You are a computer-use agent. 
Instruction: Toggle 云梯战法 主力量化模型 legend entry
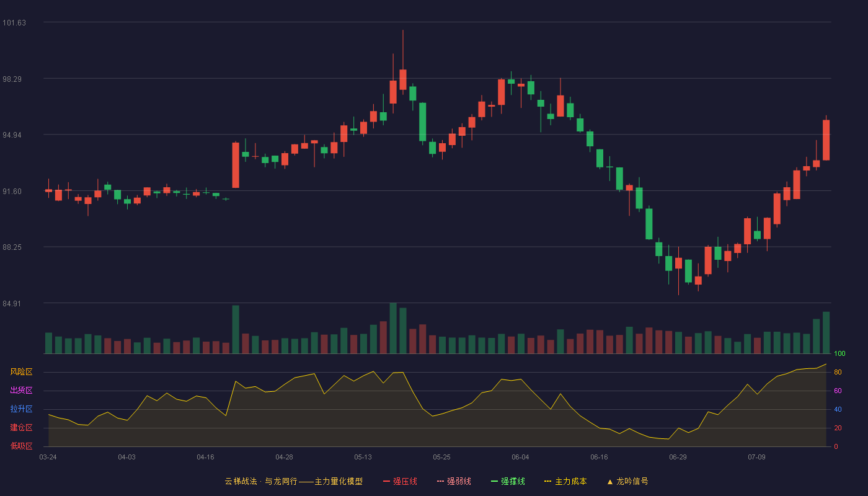tap(293, 481)
